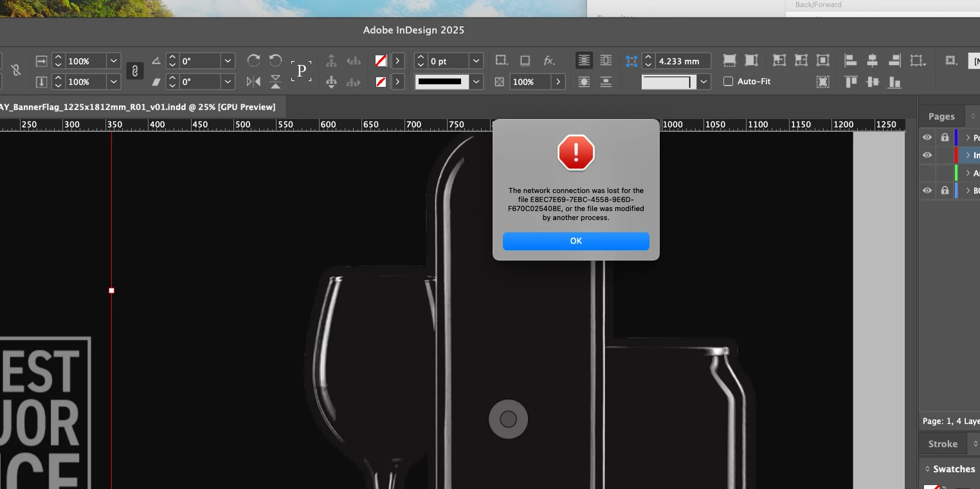Align vertical centers icon
980x489 pixels.
pos(873,82)
